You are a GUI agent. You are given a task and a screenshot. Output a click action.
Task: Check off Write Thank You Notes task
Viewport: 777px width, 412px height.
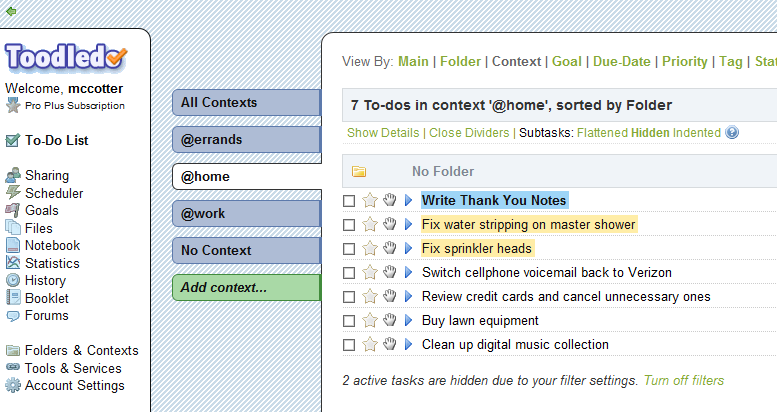tap(349, 200)
